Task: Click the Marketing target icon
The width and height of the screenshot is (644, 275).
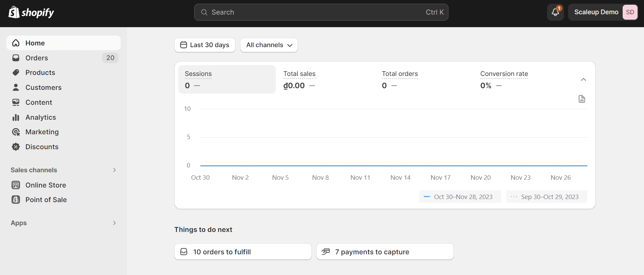Action: [16, 132]
